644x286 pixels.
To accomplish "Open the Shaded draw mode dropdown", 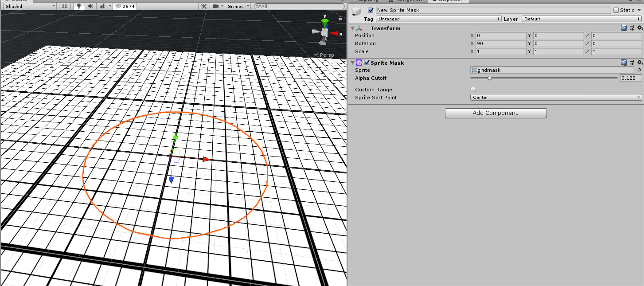I will [30, 6].
